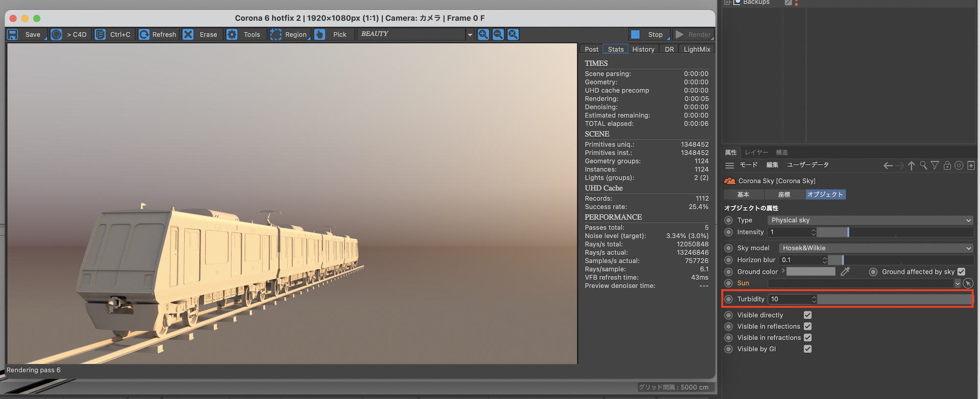Disable Ground affected by sky
This screenshot has height=399, width=980.
click(961, 272)
